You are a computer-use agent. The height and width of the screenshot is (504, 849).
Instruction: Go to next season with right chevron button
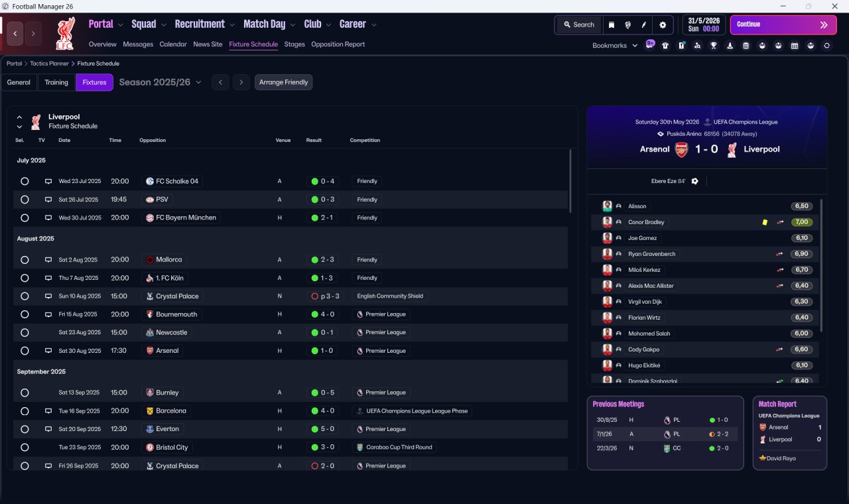241,82
